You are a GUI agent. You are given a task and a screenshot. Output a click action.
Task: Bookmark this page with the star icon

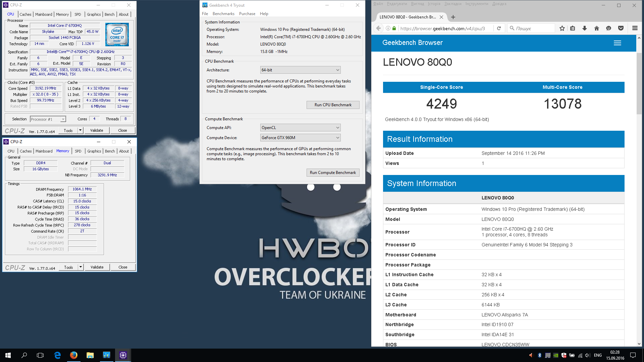point(562,28)
